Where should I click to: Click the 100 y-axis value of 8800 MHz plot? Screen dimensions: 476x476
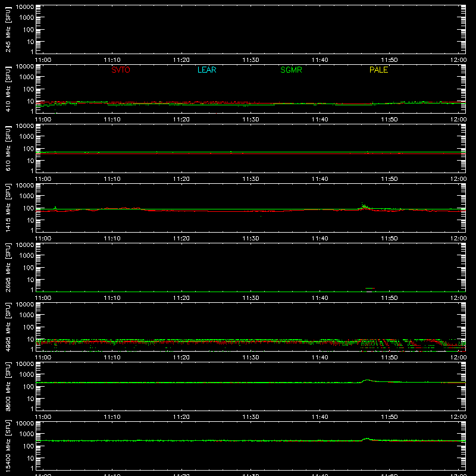tap(29, 386)
